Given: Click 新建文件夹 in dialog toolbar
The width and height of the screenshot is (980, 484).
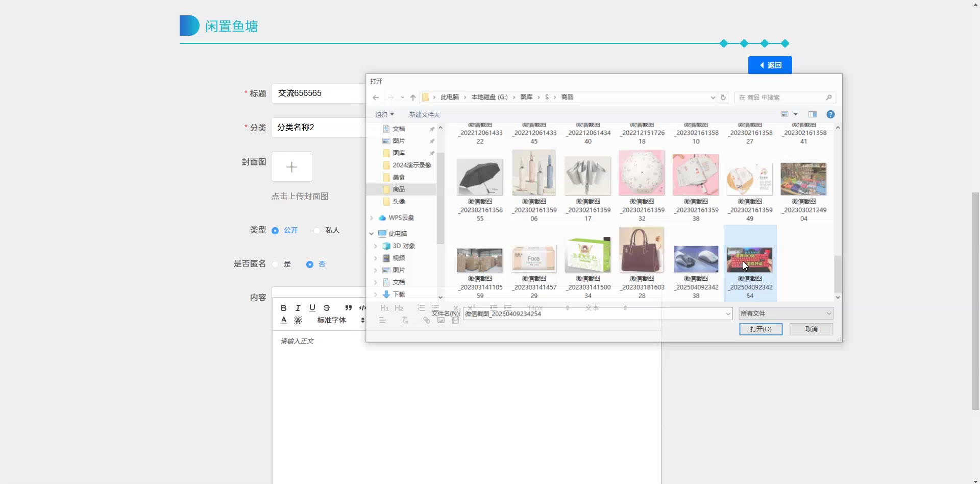Looking at the screenshot, I should 424,114.
